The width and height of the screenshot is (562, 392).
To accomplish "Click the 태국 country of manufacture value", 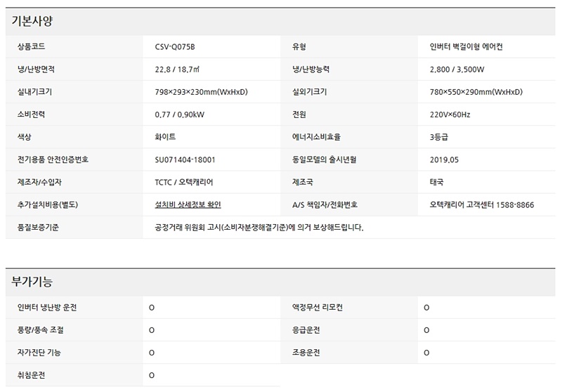I will click(436, 182).
